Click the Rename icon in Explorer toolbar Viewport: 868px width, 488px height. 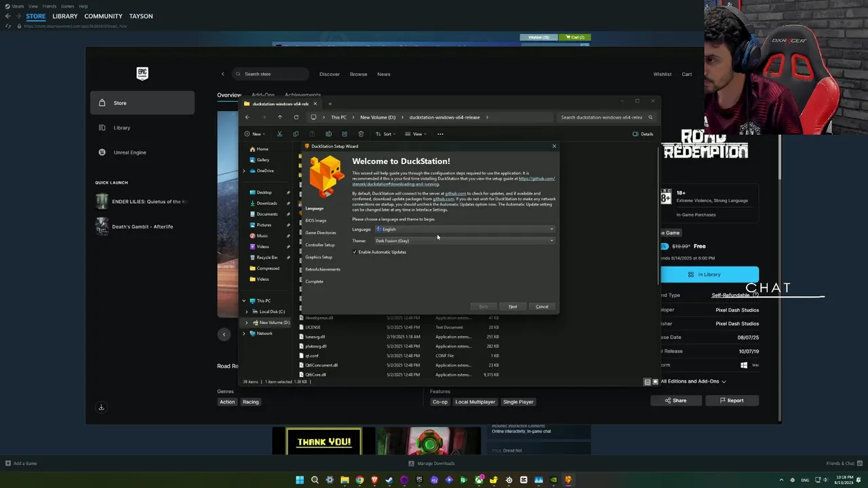tap(328, 134)
